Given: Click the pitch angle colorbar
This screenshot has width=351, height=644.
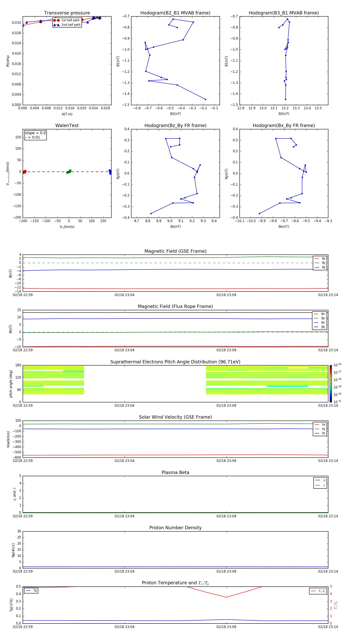Looking at the screenshot, I should point(331,384).
